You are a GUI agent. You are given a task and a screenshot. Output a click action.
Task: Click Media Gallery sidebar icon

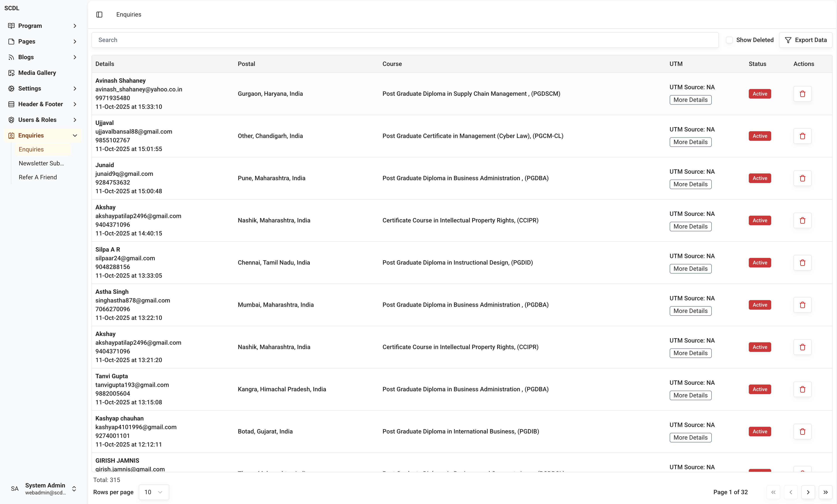[11, 73]
